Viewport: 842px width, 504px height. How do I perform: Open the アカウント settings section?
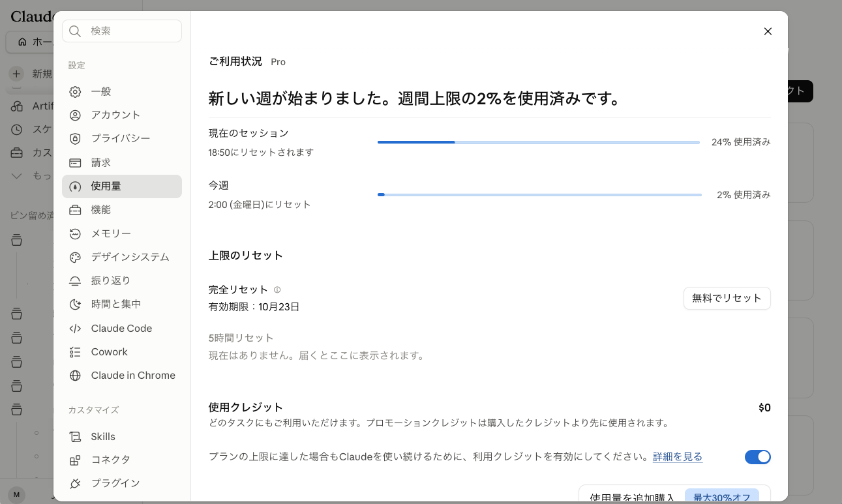pos(122,115)
